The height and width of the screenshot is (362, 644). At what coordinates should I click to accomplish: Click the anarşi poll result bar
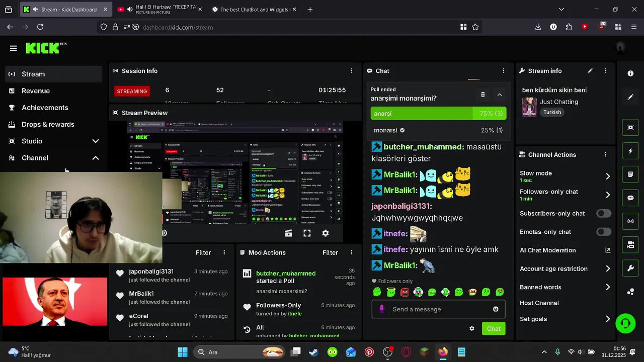(x=439, y=114)
